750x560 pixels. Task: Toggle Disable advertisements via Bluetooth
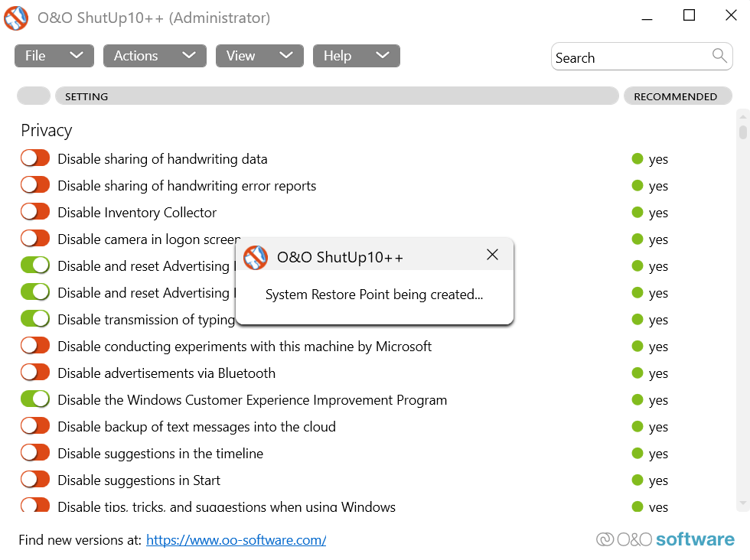(x=35, y=373)
